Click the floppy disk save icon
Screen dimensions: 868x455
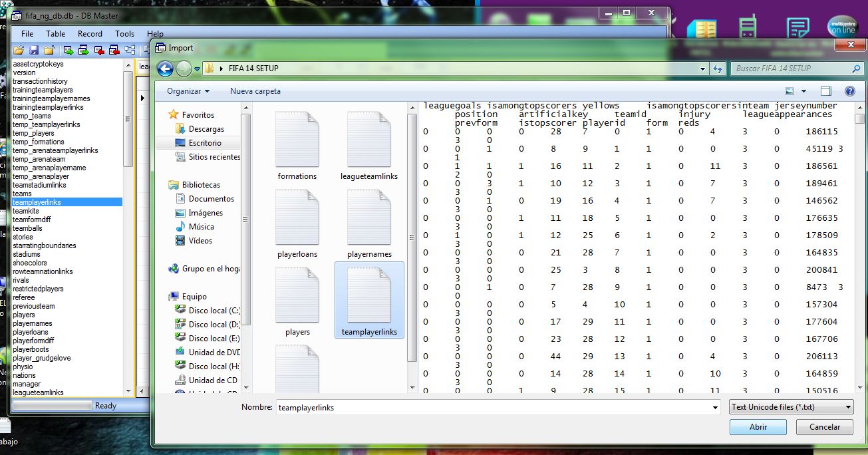pyautogui.click(x=33, y=50)
